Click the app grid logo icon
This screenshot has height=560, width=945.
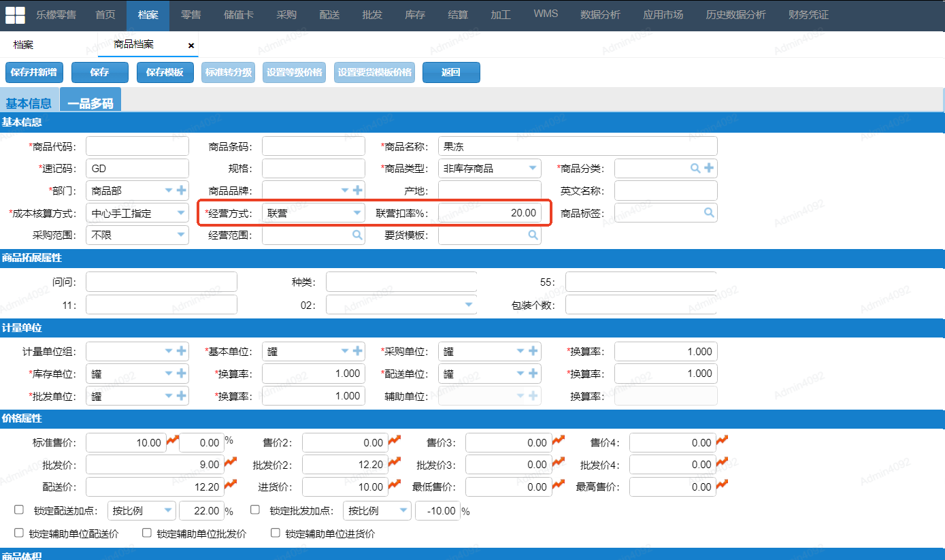(15, 14)
